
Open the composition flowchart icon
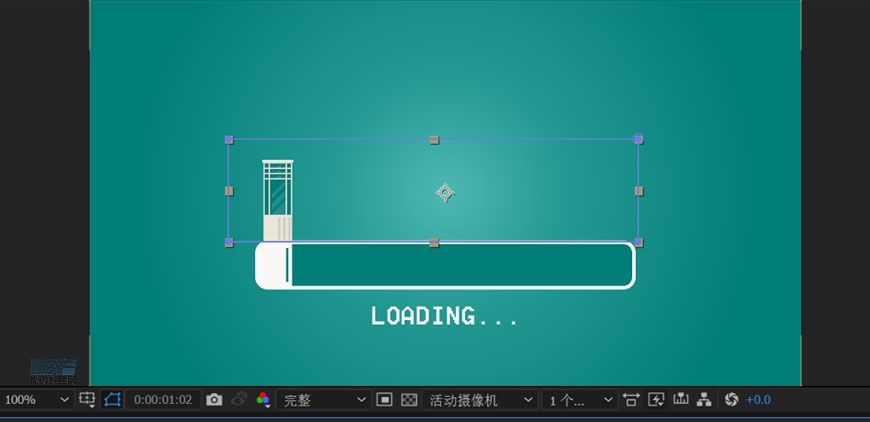[x=704, y=400]
